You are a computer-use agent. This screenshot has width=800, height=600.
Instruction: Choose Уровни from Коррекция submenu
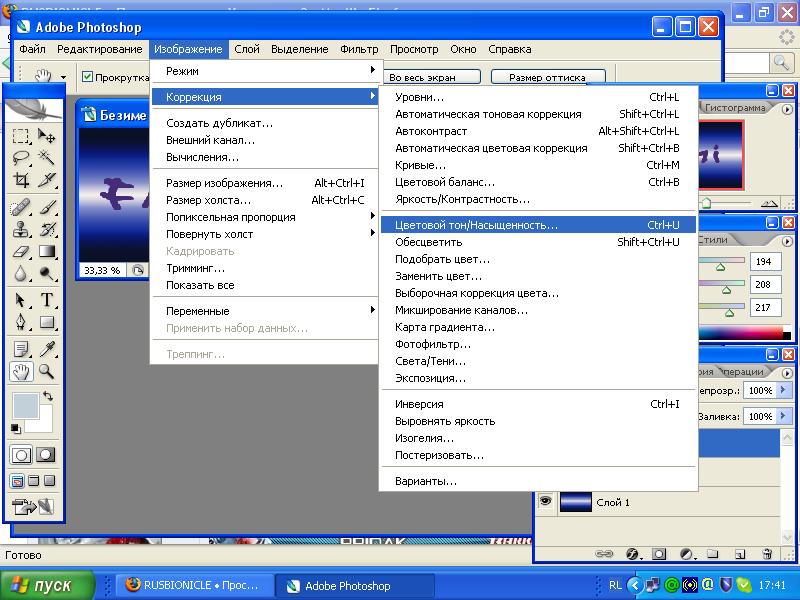click(x=538, y=97)
